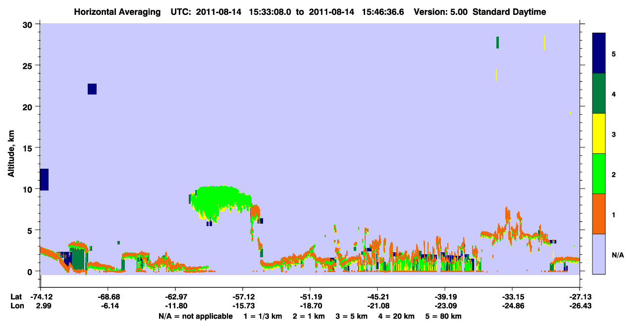The width and height of the screenshot is (644, 330).
Task: Click longitude value -18.70
Action: coord(310,306)
